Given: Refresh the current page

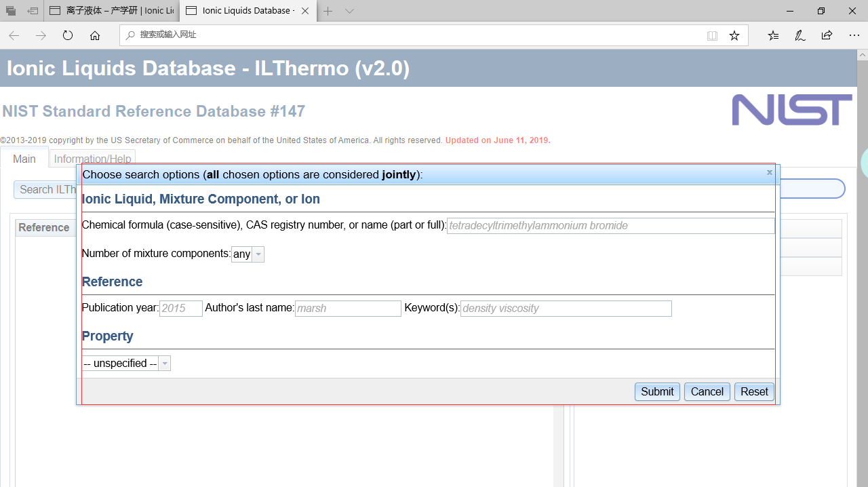Looking at the screenshot, I should click(68, 36).
